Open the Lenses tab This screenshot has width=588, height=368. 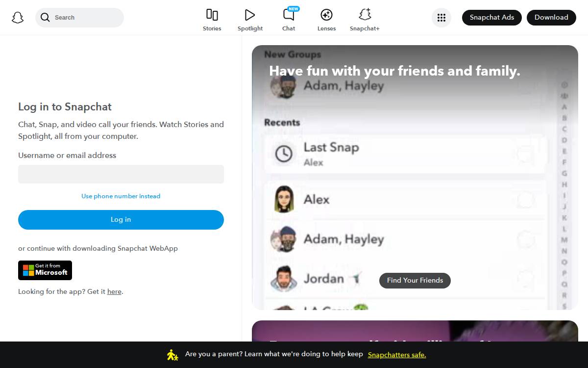326,20
